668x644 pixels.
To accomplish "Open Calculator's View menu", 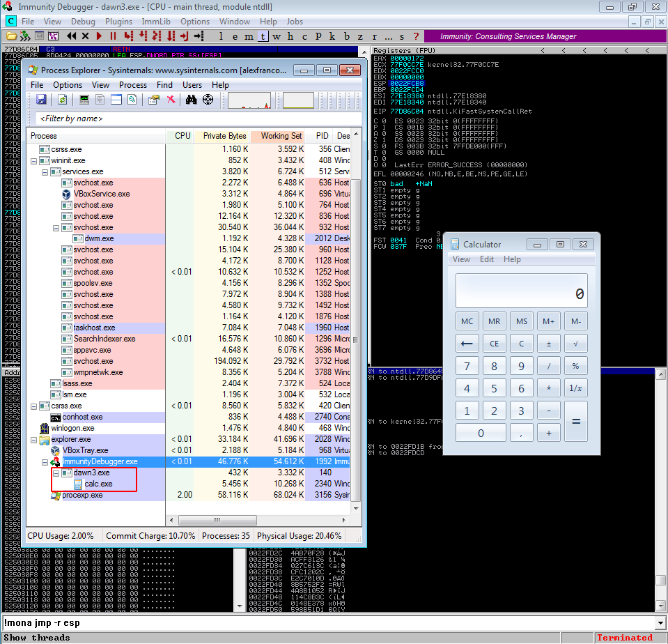I will coord(461,259).
